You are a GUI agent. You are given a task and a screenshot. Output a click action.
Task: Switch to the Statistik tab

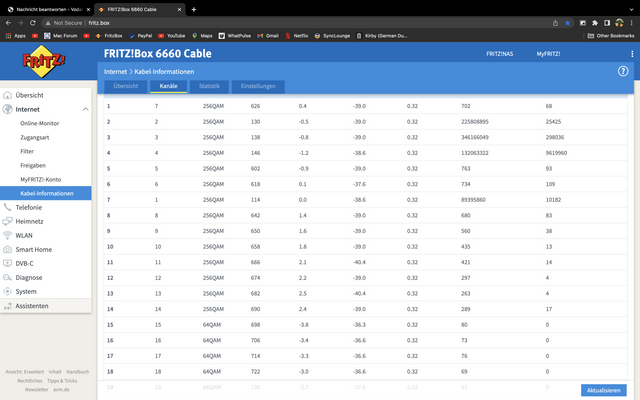pyautogui.click(x=209, y=86)
